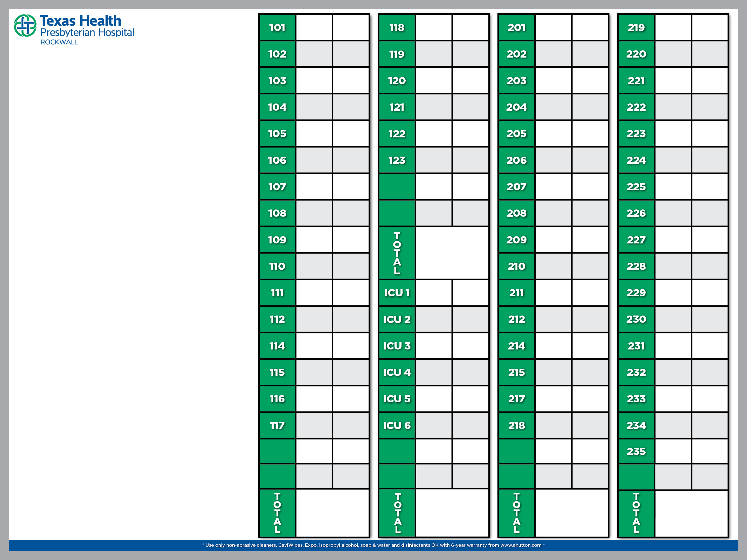
Task: Select room cell '112'
Action: [x=277, y=319]
